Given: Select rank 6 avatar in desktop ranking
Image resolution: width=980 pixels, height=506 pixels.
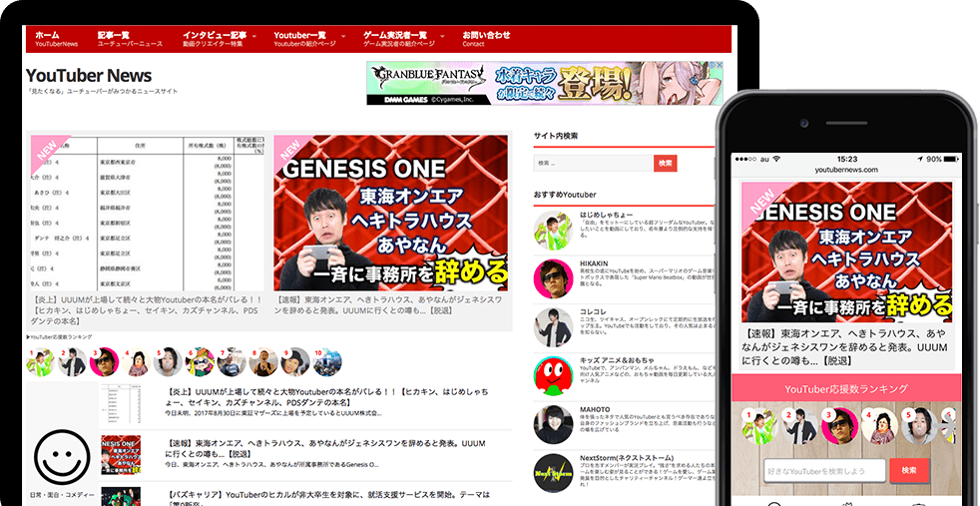Looking at the screenshot, I should click(200, 362).
